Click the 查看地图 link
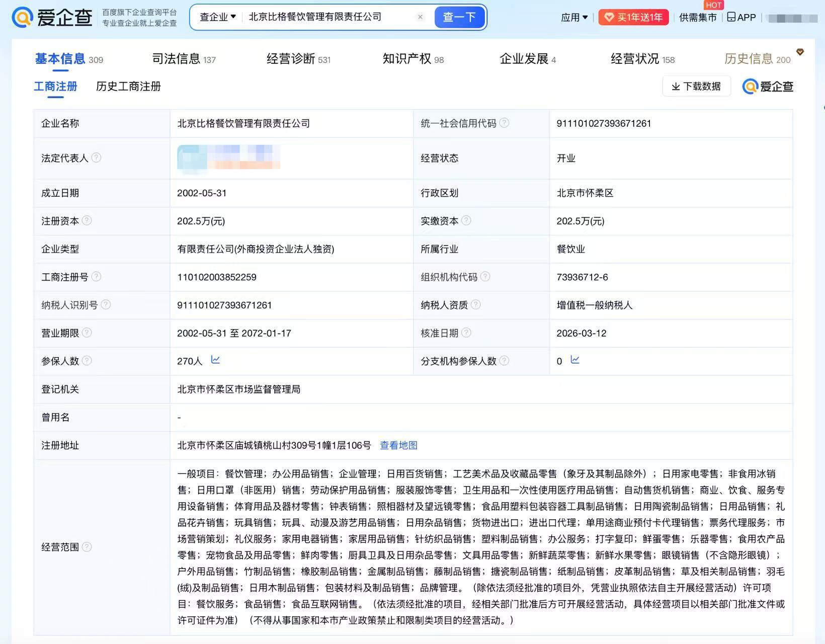Image resolution: width=825 pixels, height=644 pixels. pyautogui.click(x=398, y=445)
